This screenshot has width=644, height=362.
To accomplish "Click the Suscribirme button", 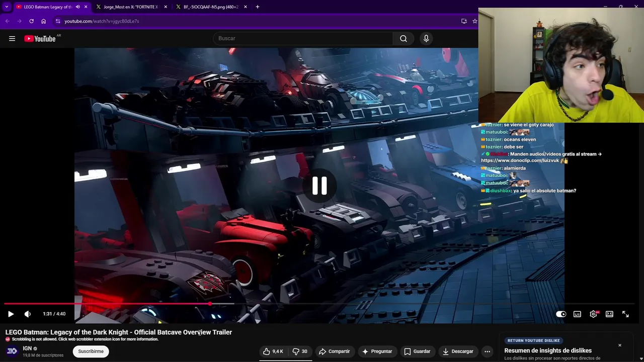I will (x=91, y=351).
